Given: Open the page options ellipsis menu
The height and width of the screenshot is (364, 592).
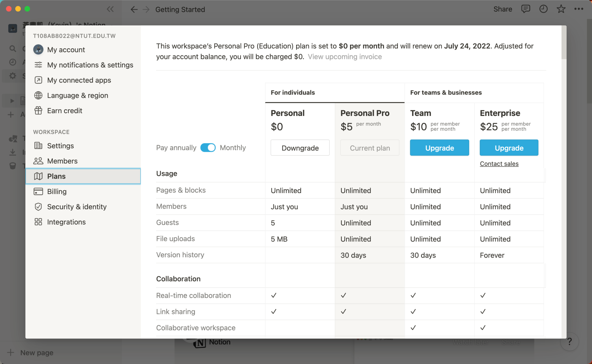Looking at the screenshot, I should (579, 9).
